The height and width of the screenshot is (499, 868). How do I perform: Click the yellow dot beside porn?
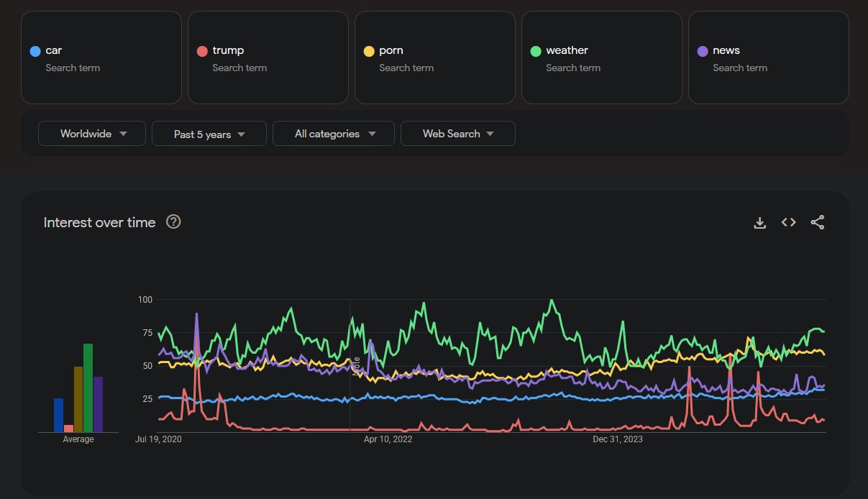pyautogui.click(x=369, y=51)
